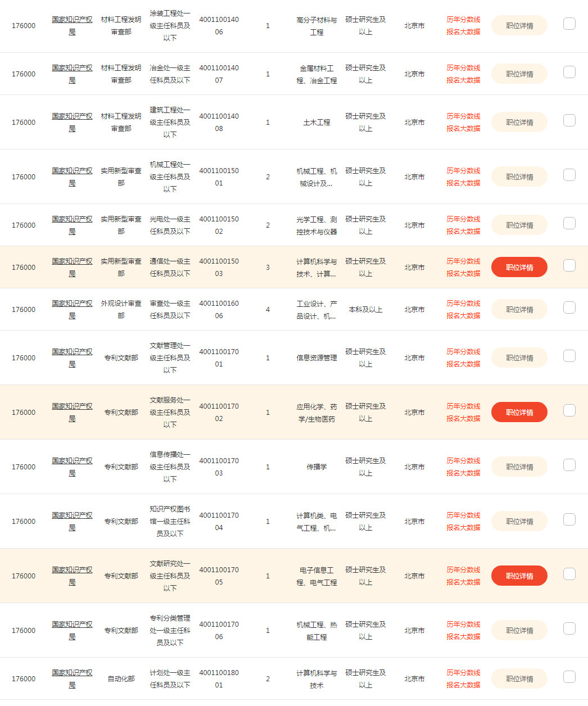Click 国家知识产权局 link in 文献管理处 row
Screen dimensions: 588x706
click(x=72, y=358)
